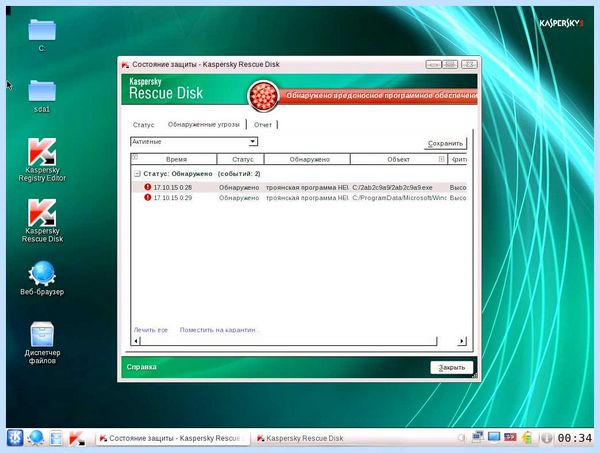Click the Закрыть button
The width and height of the screenshot is (600, 453).
(x=452, y=367)
